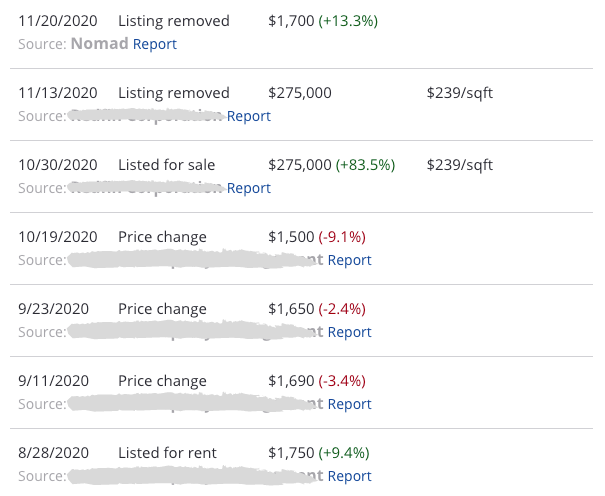Viewport: 605px width, 496px height.
Task: Open Report link for 11/13/2020 listing removed
Action: [x=249, y=116]
